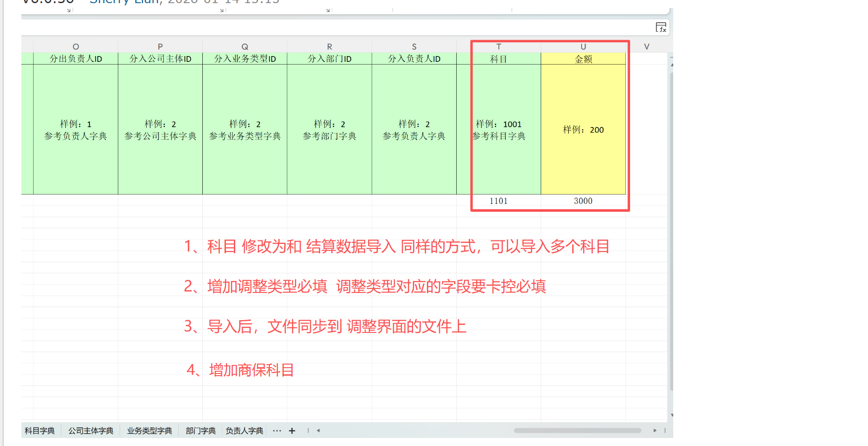
Task: Select the 部门字典 sheet tab
Action: (201, 431)
